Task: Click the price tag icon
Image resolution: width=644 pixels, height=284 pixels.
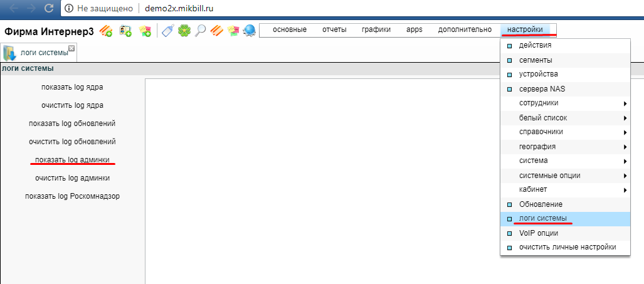Action: [x=167, y=31]
